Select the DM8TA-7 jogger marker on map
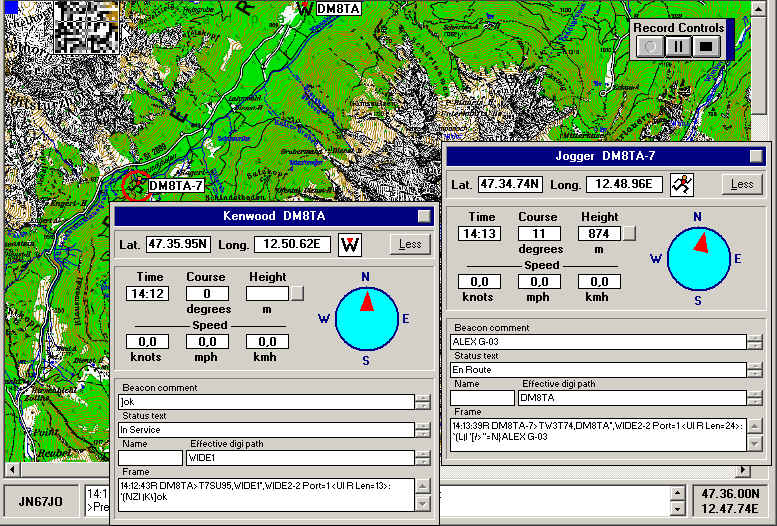777x526 pixels. 133,185
